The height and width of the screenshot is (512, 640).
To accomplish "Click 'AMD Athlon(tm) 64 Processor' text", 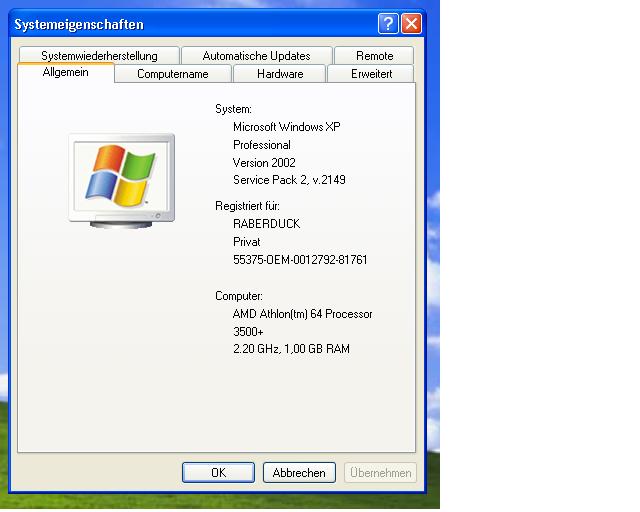I will 302,314.
